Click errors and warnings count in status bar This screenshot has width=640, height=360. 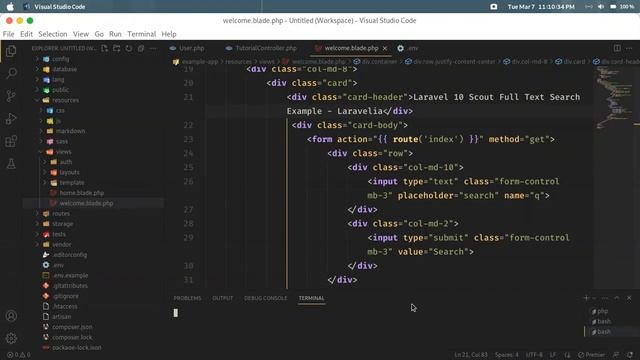pyautogui.click(x=19, y=355)
